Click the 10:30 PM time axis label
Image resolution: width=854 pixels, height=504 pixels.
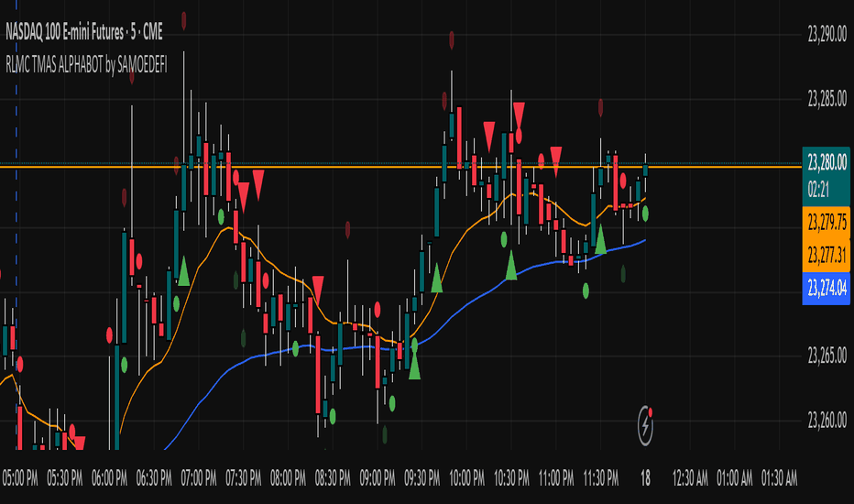click(511, 478)
